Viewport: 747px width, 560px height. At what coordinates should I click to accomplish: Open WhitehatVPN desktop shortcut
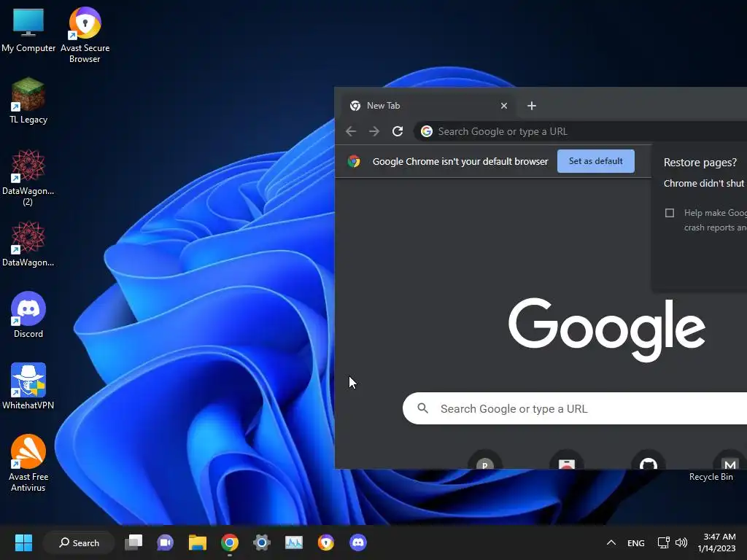coord(28,386)
